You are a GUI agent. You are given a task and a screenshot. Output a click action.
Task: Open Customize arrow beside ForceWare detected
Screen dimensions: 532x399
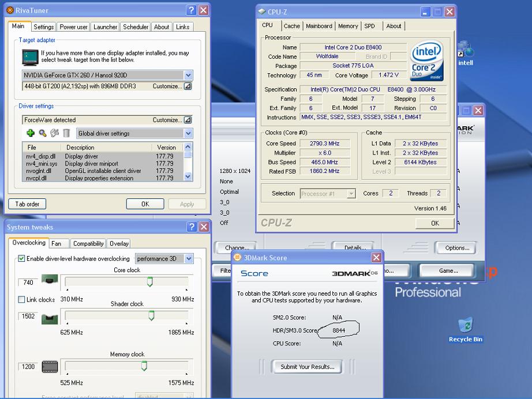188,120
